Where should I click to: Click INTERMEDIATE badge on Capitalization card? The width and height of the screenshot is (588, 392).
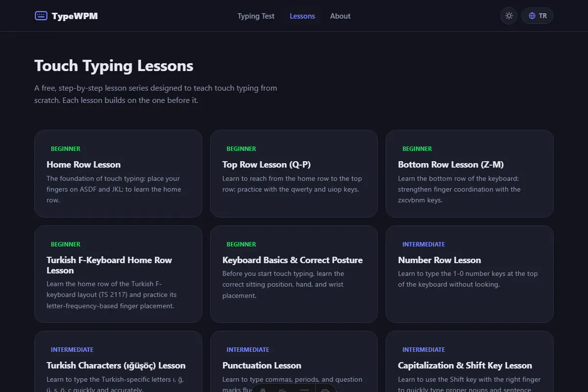(423, 349)
